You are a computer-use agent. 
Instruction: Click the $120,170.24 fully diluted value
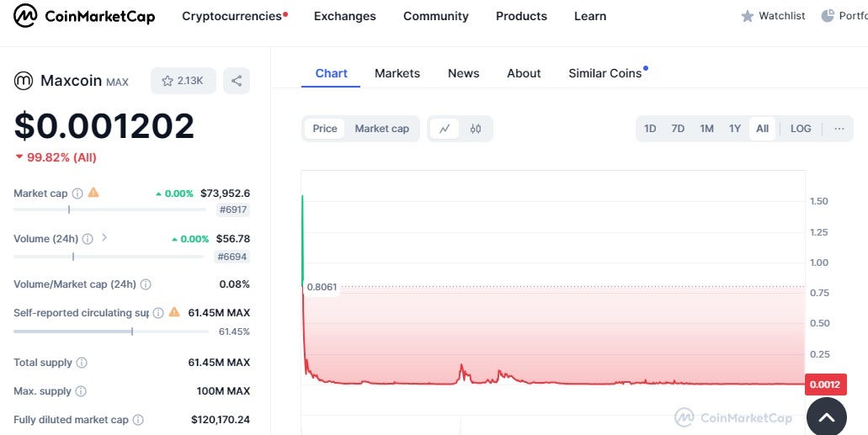point(221,420)
